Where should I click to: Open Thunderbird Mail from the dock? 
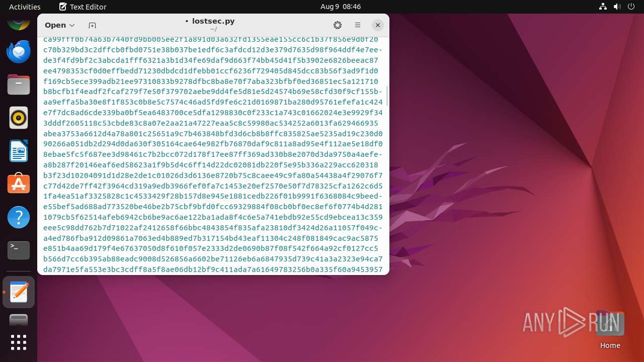pyautogui.click(x=19, y=51)
